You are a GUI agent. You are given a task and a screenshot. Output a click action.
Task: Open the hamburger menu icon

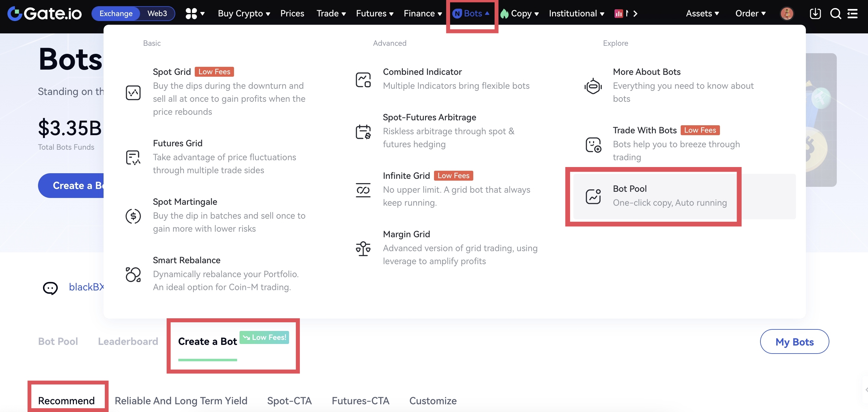pyautogui.click(x=852, y=14)
